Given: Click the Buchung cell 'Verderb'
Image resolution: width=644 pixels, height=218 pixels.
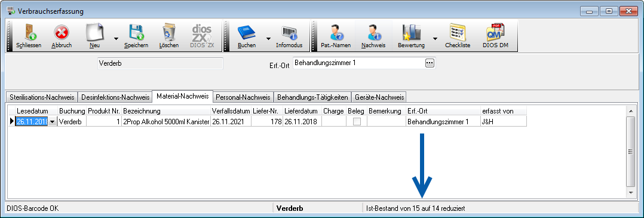Looking at the screenshot, I should pos(72,121).
